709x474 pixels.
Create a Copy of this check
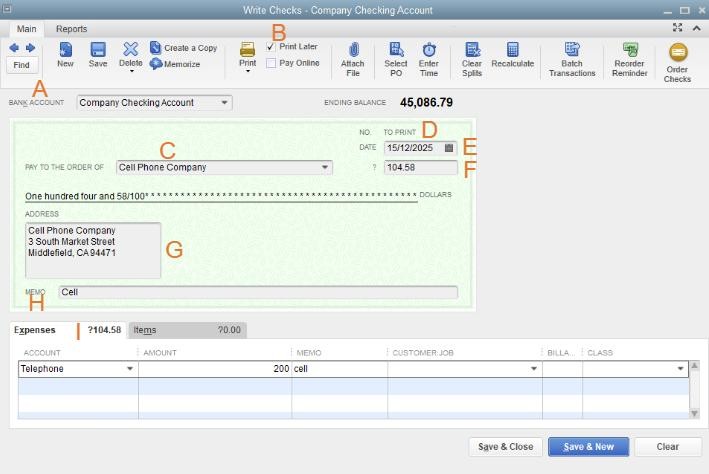184,47
